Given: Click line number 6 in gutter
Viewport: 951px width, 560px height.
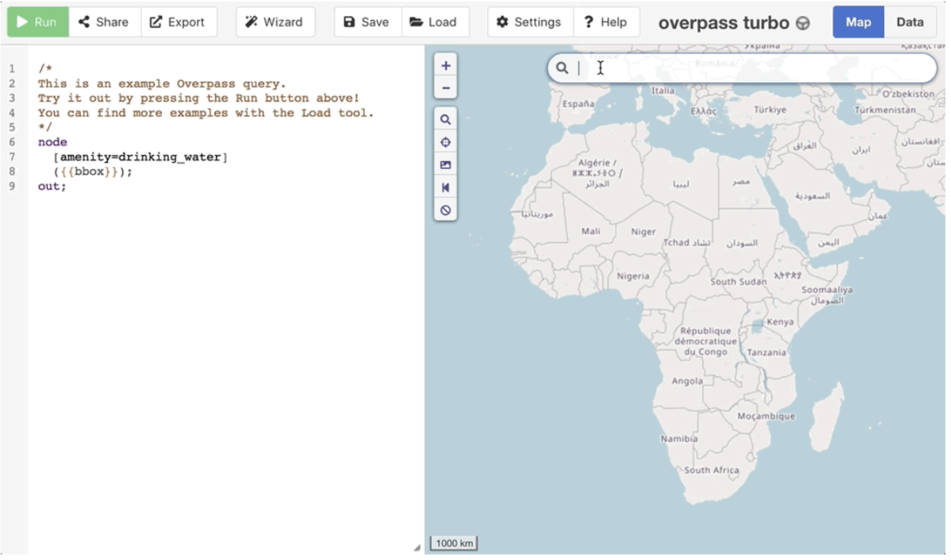Looking at the screenshot, I should [12, 142].
